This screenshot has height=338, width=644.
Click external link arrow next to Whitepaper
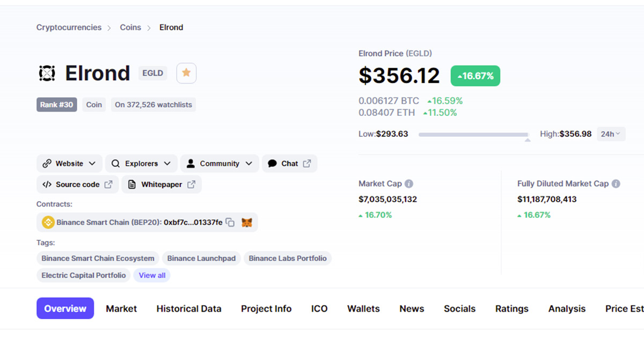click(x=191, y=185)
